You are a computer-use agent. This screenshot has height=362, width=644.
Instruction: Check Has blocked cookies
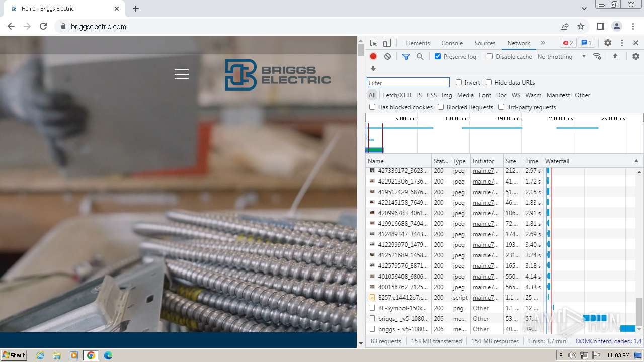(372, 107)
